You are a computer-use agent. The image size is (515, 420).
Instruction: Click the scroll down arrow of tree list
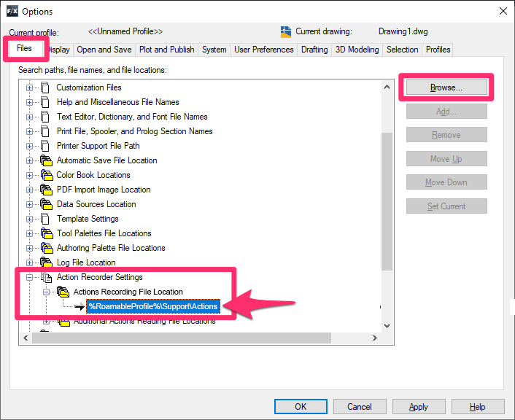[x=387, y=326]
